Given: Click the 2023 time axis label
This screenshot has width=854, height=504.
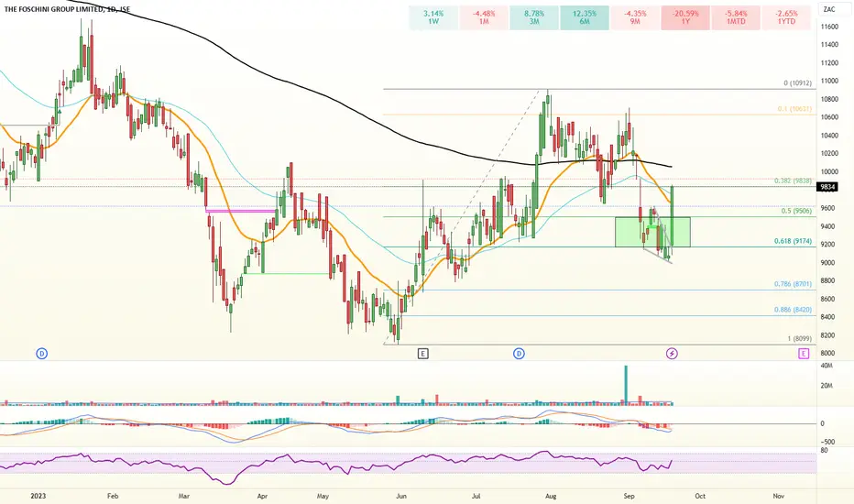Looking at the screenshot, I should tap(38, 497).
